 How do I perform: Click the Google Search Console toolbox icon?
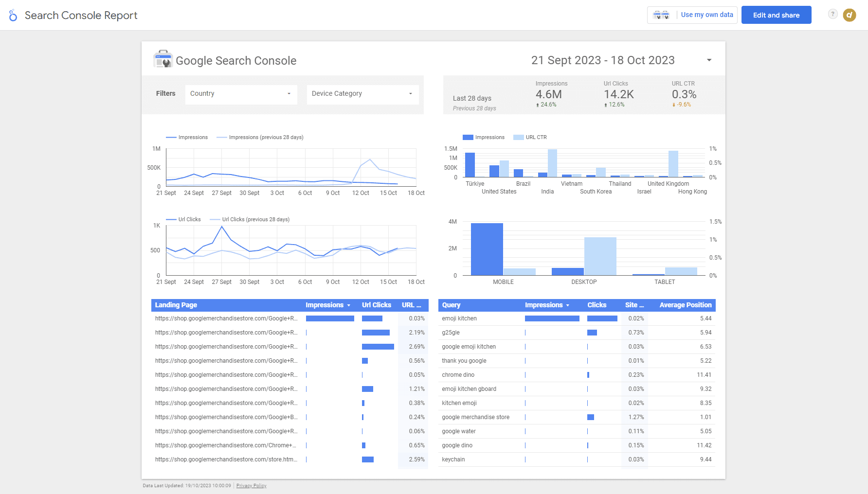pos(163,59)
